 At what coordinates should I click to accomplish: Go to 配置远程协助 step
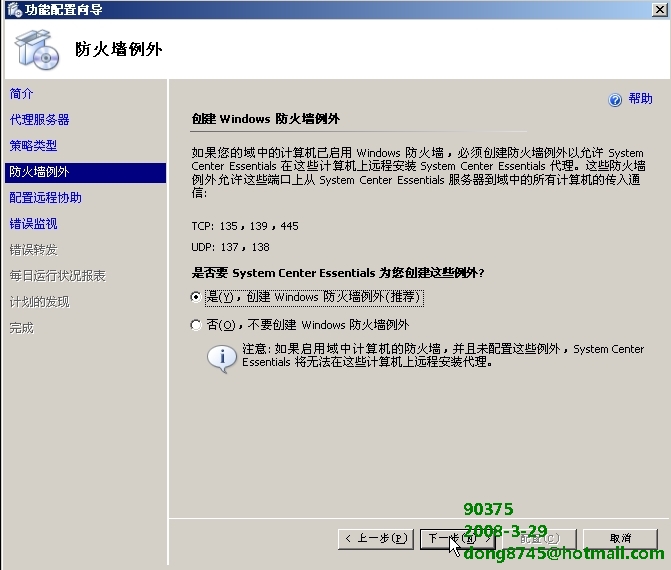45,198
